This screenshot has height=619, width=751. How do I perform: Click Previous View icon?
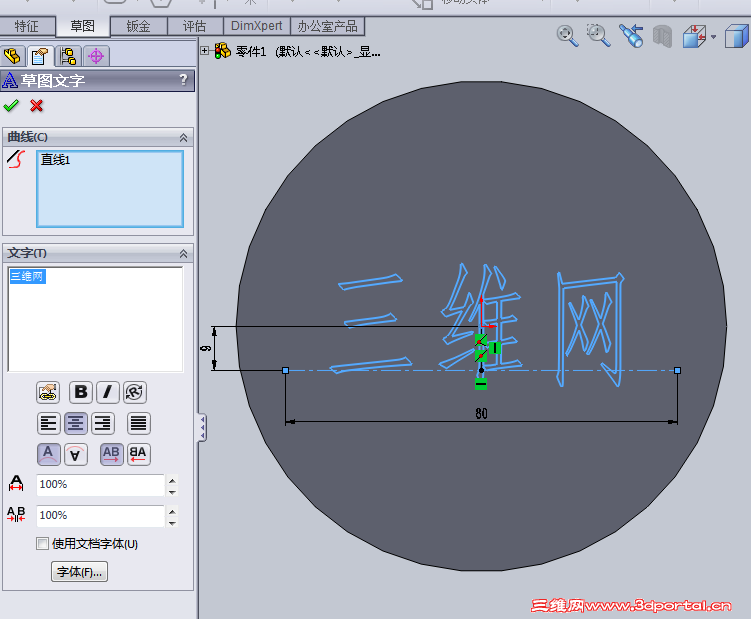(631, 35)
